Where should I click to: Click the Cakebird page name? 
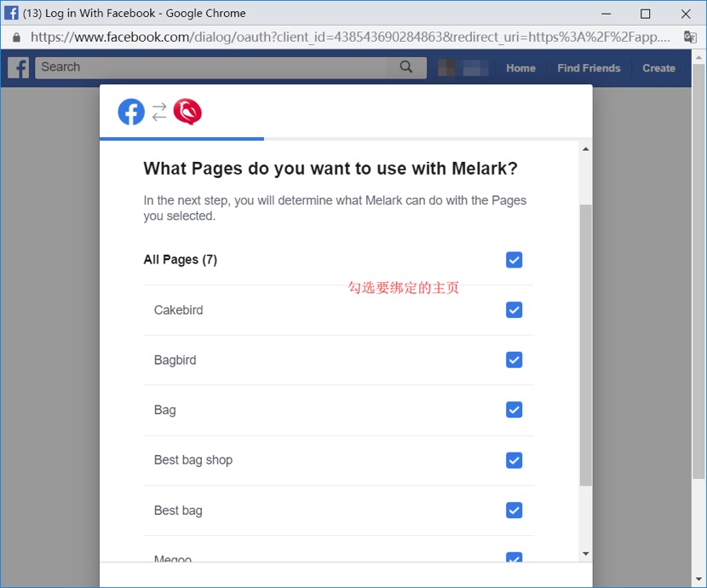coord(179,310)
